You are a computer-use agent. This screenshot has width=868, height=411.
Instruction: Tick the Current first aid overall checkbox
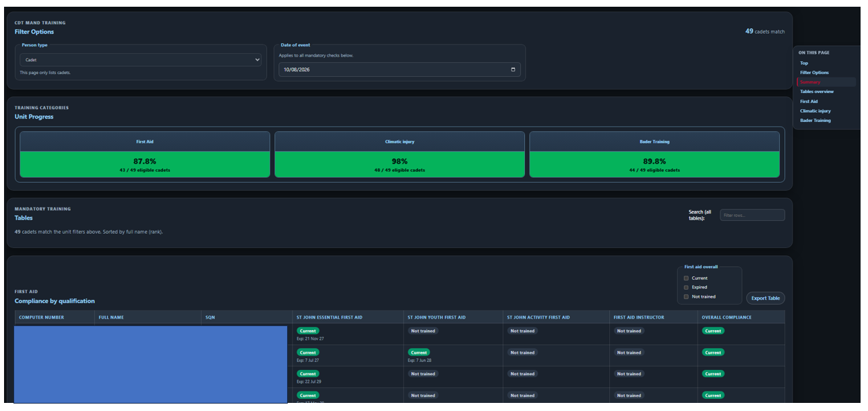pos(686,278)
